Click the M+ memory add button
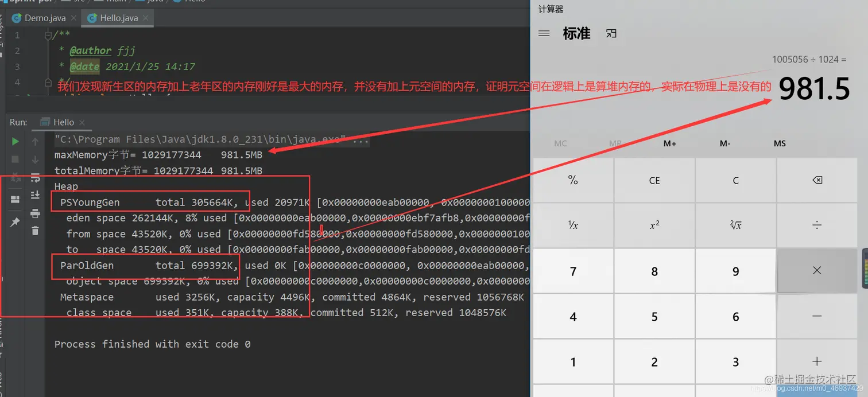The image size is (868, 397). pyautogui.click(x=669, y=143)
